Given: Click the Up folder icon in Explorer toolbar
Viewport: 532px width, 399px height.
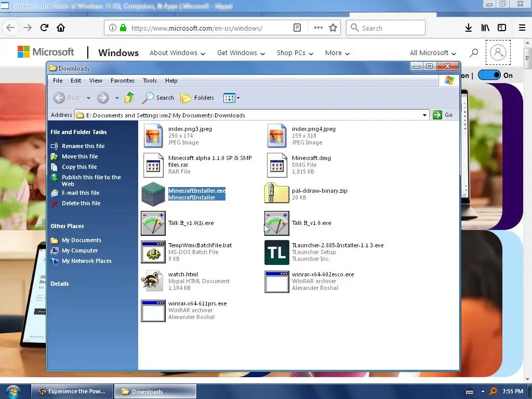Looking at the screenshot, I should (x=129, y=98).
